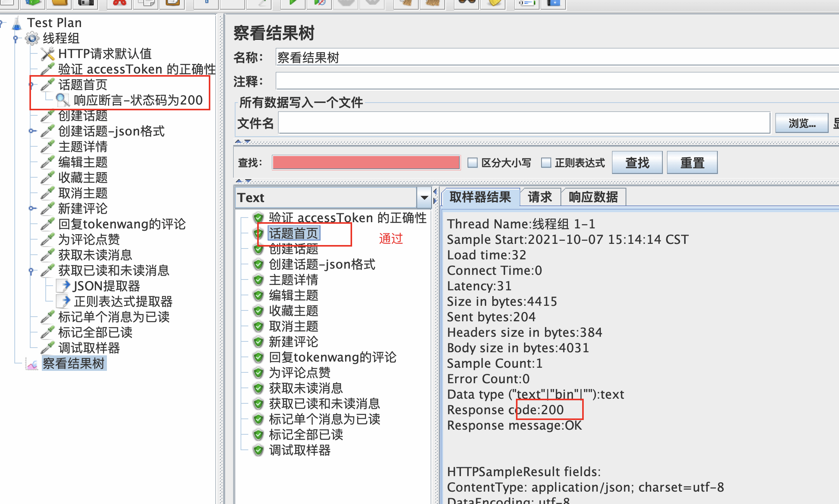This screenshot has height=504, width=839.
Task: Enable the 区分大小写 checkbox
Action: click(x=472, y=163)
